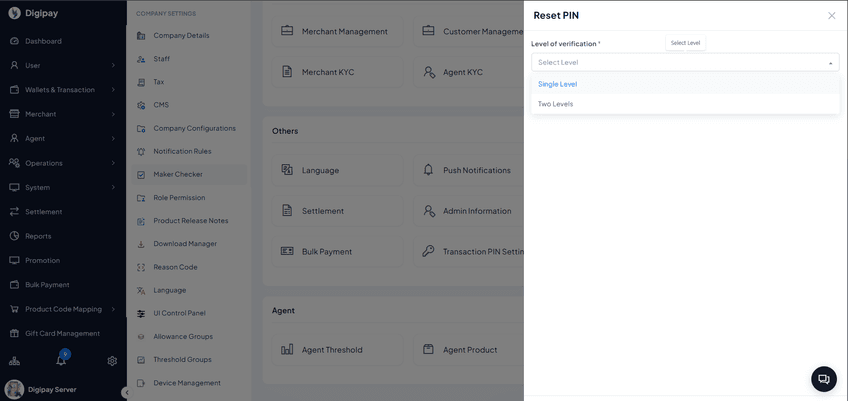Open the Settlement card under Others

click(x=337, y=211)
